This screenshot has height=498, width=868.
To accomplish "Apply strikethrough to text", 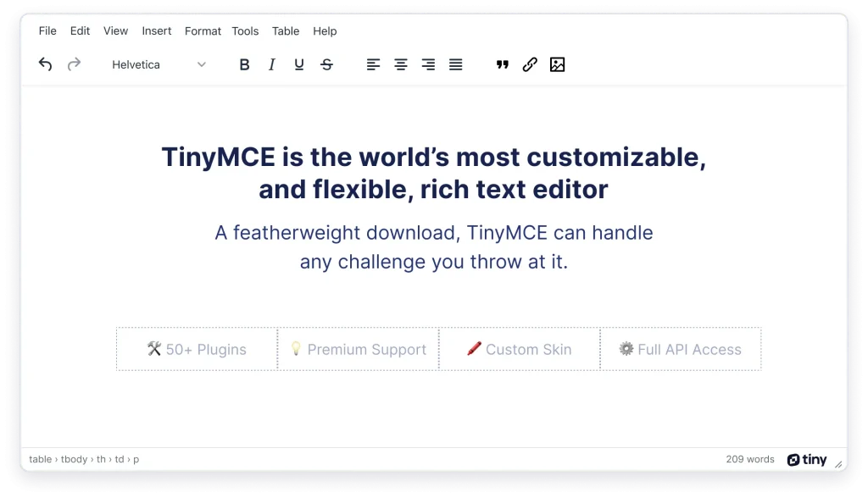I will 326,64.
